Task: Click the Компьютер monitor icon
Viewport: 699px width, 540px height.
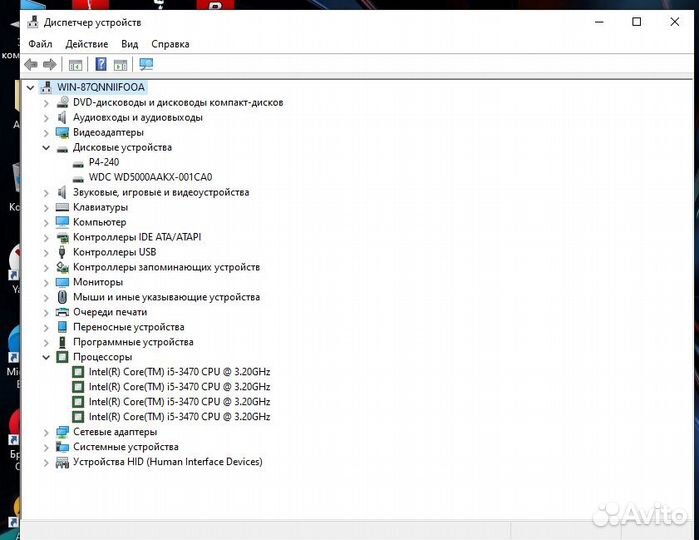Action: click(x=62, y=222)
